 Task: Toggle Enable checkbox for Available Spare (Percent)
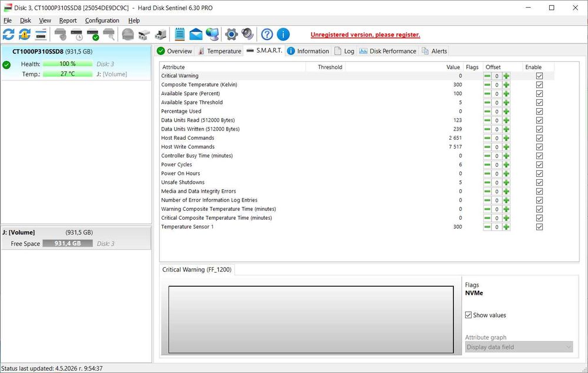tap(539, 93)
